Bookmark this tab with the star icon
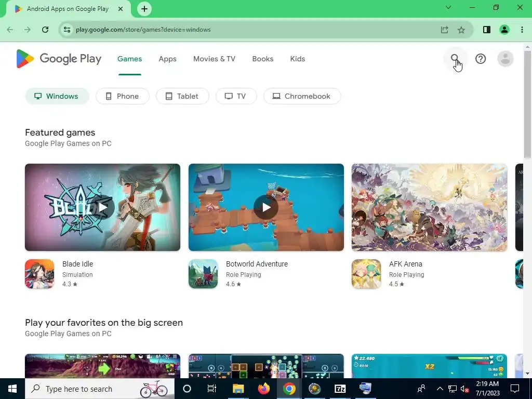Screen dimensions: 532x399 (x=461, y=30)
